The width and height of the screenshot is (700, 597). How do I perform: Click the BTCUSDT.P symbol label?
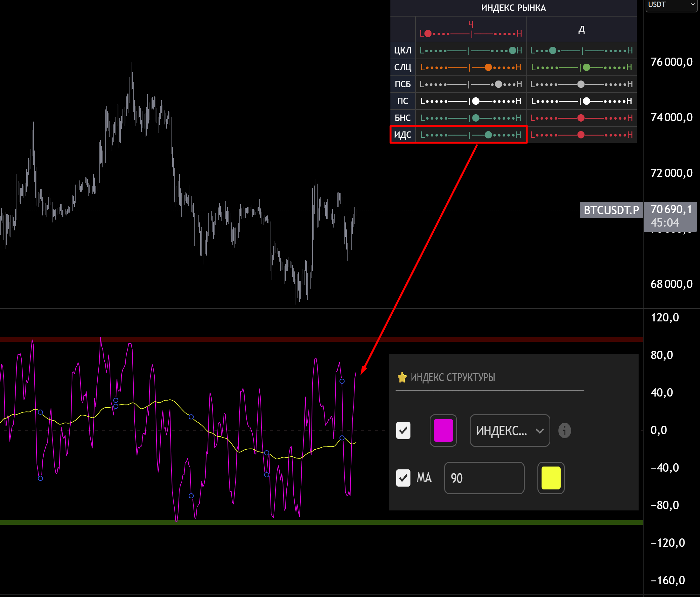pyautogui.click(x=611, y=210)
